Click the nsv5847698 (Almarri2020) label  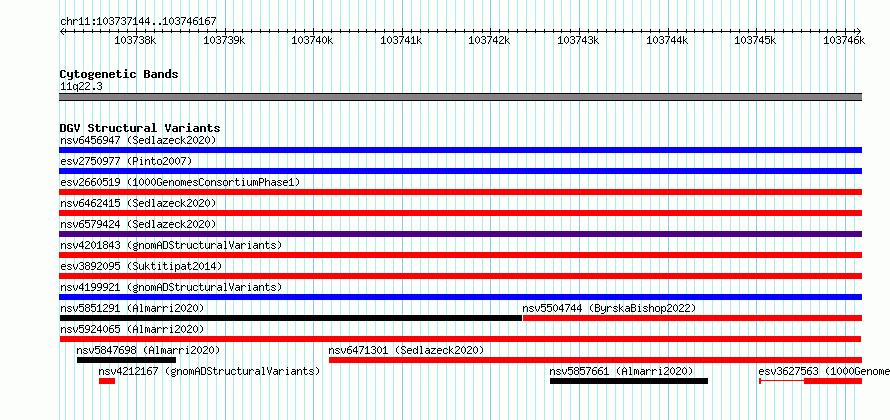148,350
